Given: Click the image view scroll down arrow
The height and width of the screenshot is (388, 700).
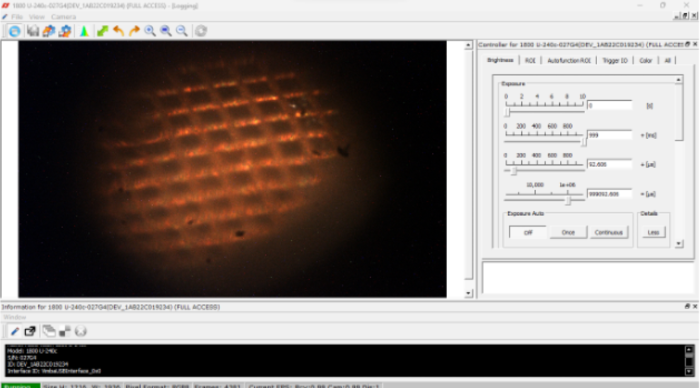Looking at the screenshot, I should click(468, 293).
